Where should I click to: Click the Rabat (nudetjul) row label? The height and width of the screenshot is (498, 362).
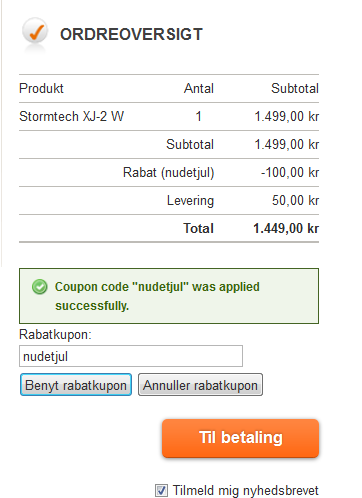point(169,173)
